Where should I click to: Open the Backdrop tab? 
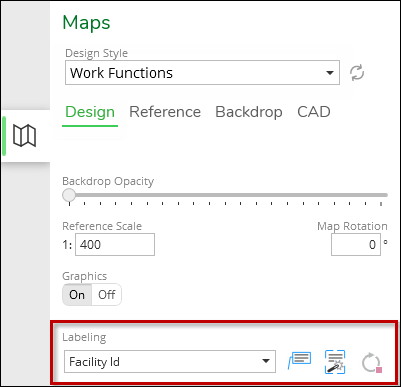point(249,112)
